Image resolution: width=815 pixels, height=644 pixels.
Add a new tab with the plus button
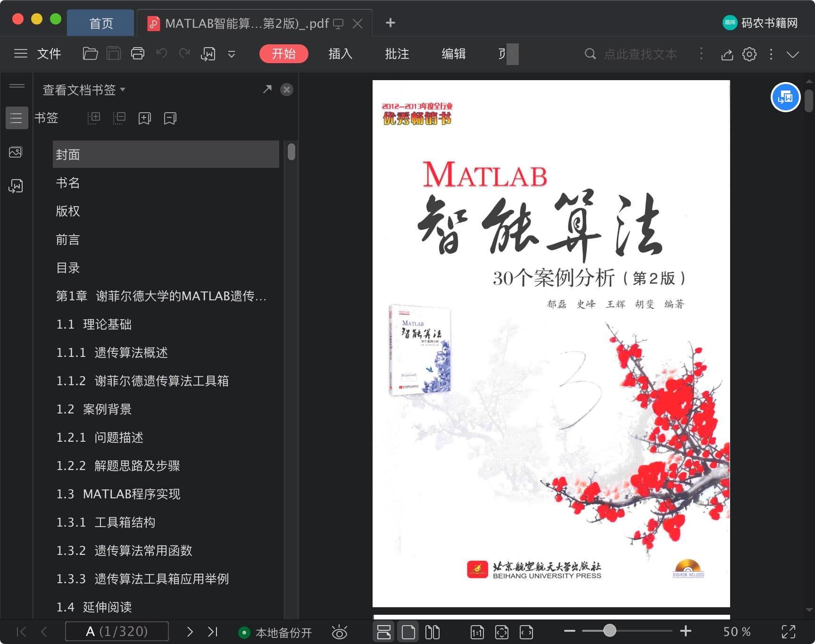[x=391, y=23]
